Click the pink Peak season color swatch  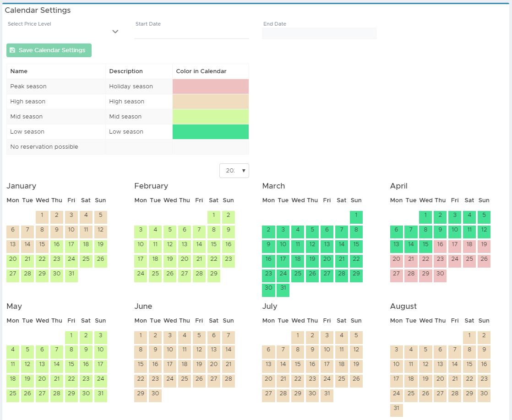211,86
